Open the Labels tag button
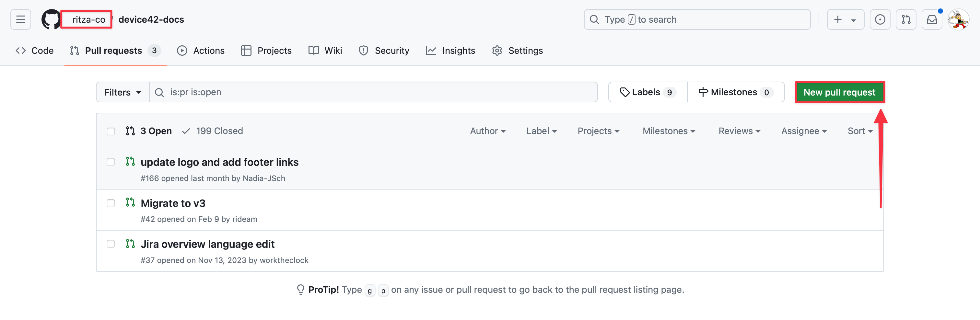980x320 pixels. point(647,92)
